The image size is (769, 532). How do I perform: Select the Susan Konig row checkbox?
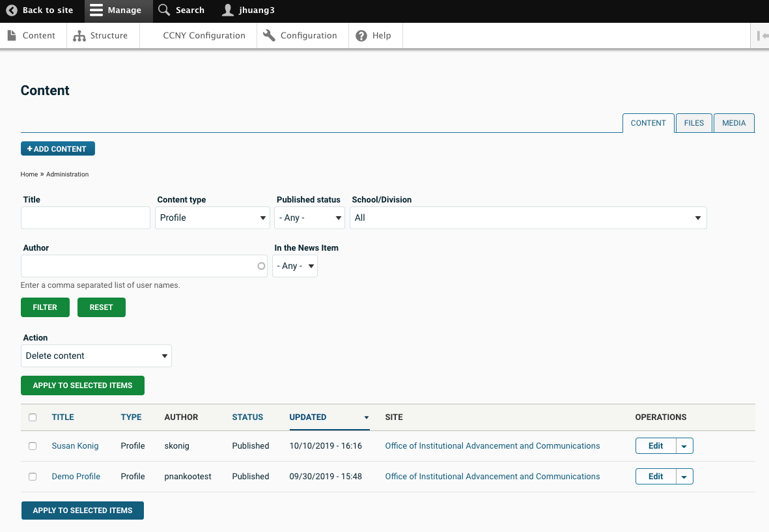tap(33, 446)
